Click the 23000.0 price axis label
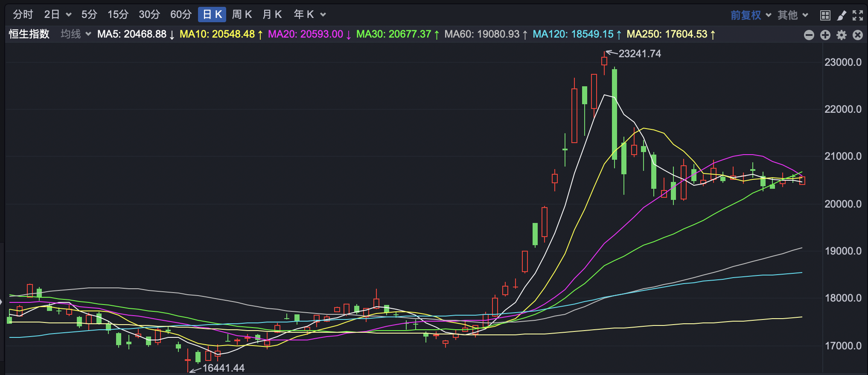This screenshot has height=375, width=868. coord(843,62)
